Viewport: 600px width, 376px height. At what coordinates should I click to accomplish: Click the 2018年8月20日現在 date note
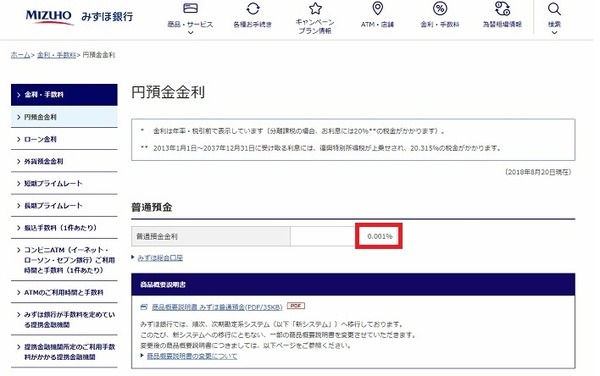click(538, 172)
